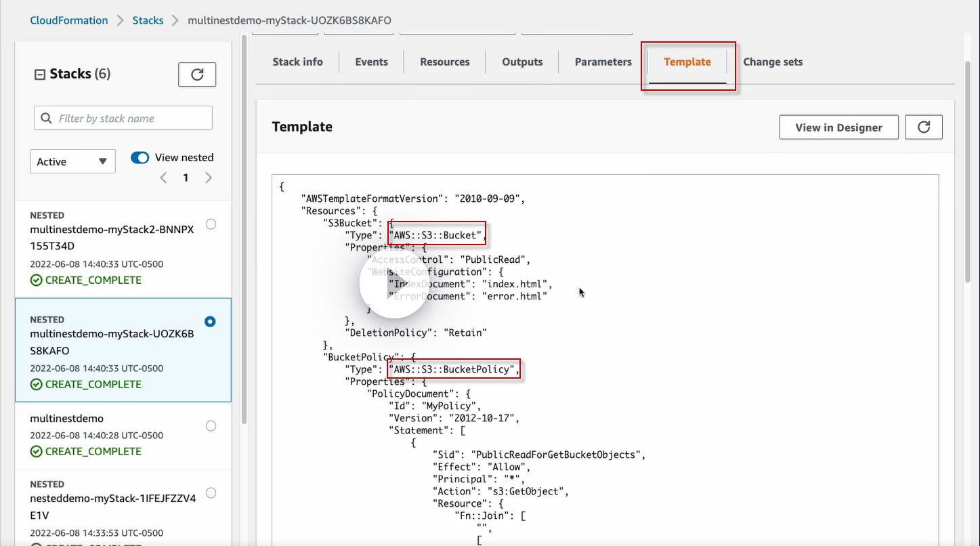Click the "Effect": "Allow" line
The height and width of the screenshot is (546, 980).
(482, 467)
